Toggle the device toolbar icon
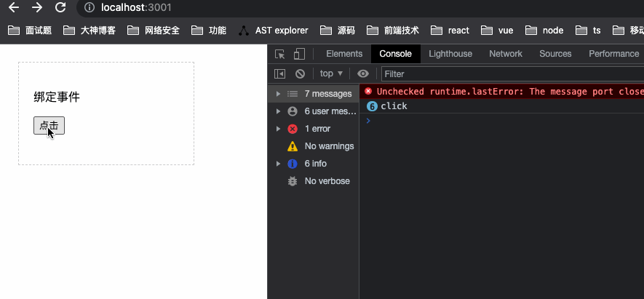Viewport: 644px width, 299px height. coord(298,54)
